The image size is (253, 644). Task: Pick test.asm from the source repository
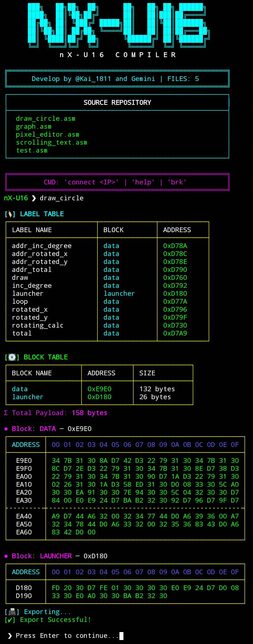coord(31,150)
